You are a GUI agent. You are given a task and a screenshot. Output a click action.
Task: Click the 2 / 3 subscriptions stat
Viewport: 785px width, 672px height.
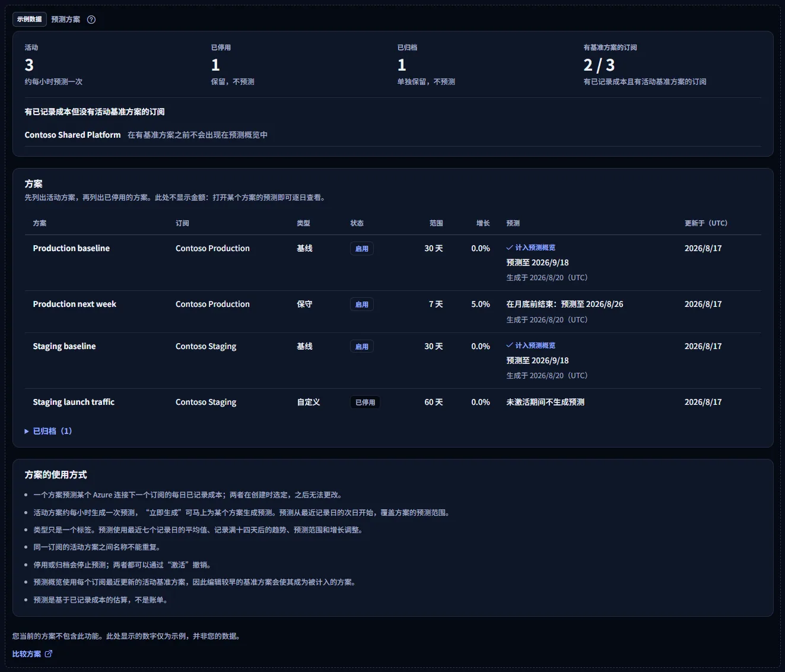point(599,65)
